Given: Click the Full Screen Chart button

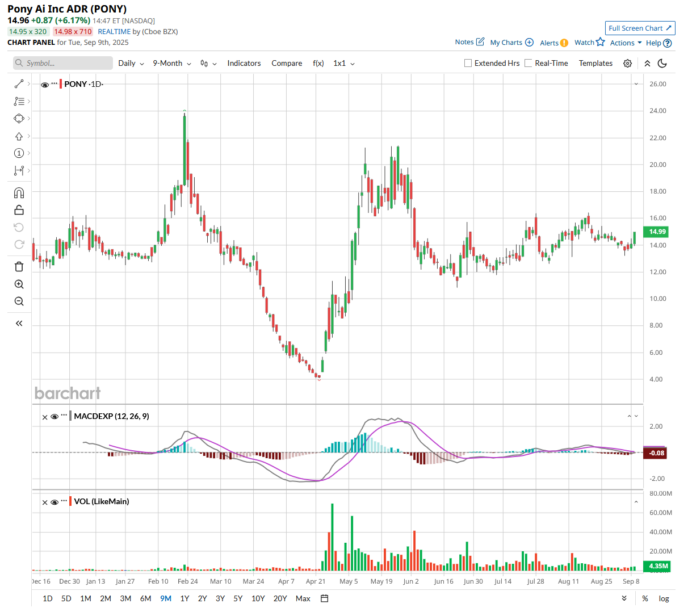Looking at the screenshot, I should pyautogui.click(x=640, y=28).
